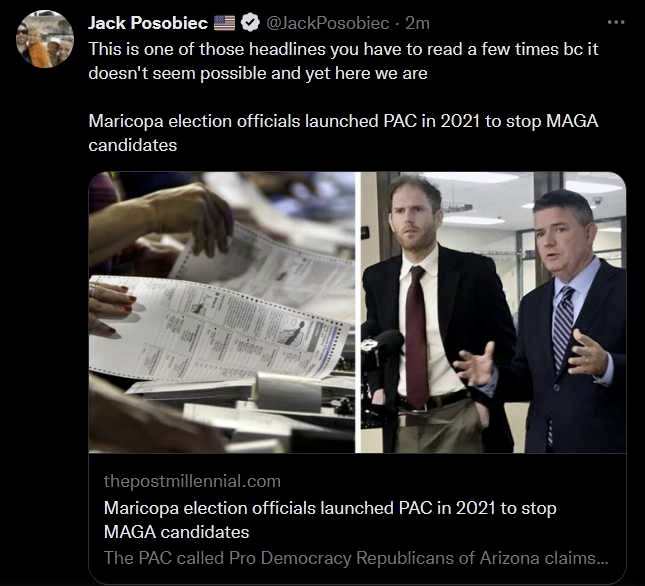Open Jack Posobiec's profile avatar
Screen dimensions: 645x586
point(44,40)
